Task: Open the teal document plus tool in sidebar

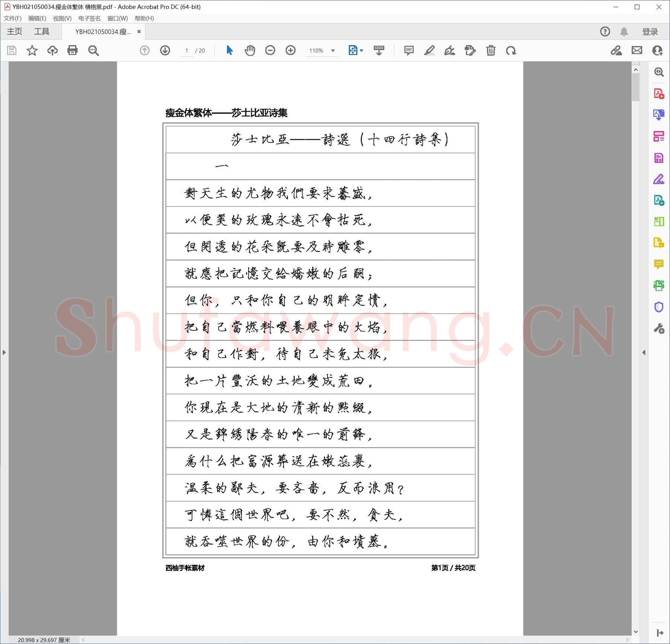Action: [659, 201]
